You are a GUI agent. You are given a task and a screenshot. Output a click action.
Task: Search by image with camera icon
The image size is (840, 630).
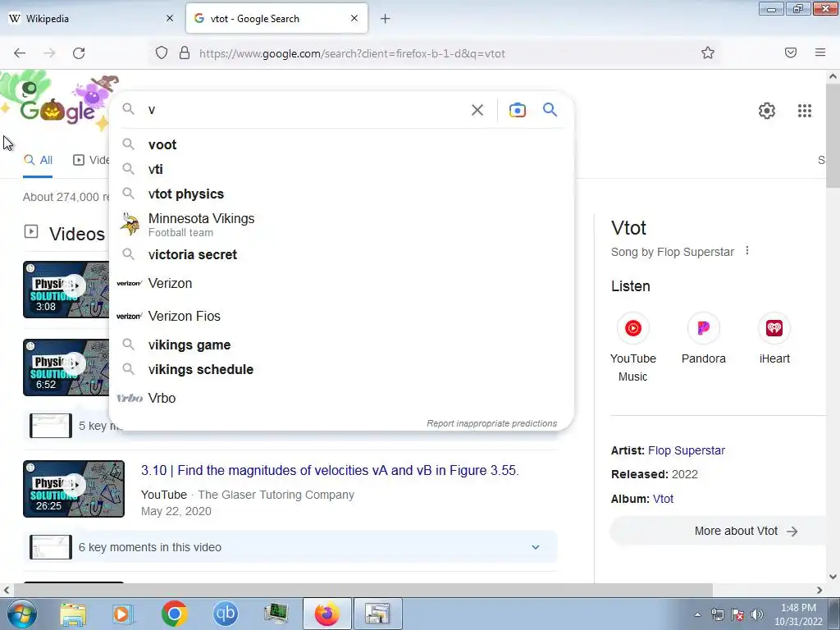point(518,110)
